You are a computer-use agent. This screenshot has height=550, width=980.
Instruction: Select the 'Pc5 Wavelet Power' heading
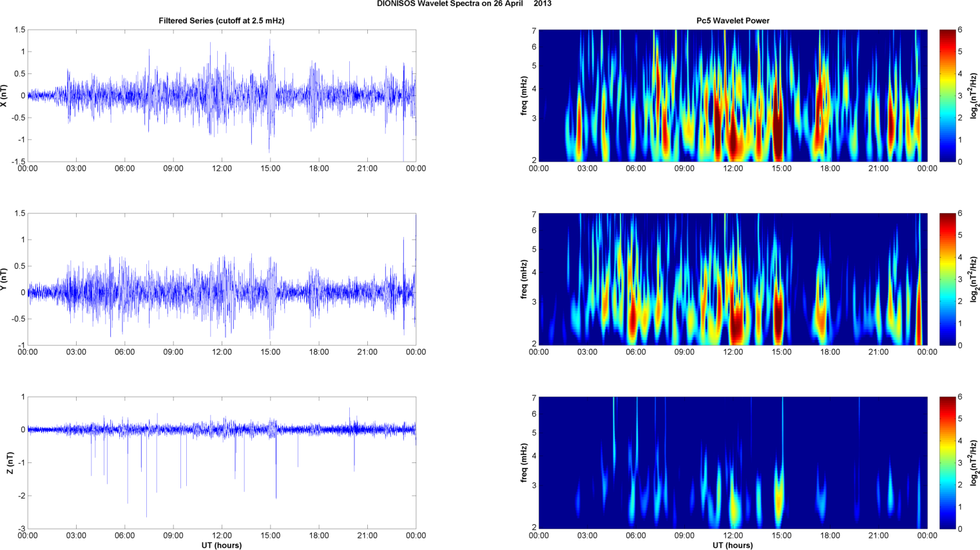pyautogui.click(x=733, y=21)
